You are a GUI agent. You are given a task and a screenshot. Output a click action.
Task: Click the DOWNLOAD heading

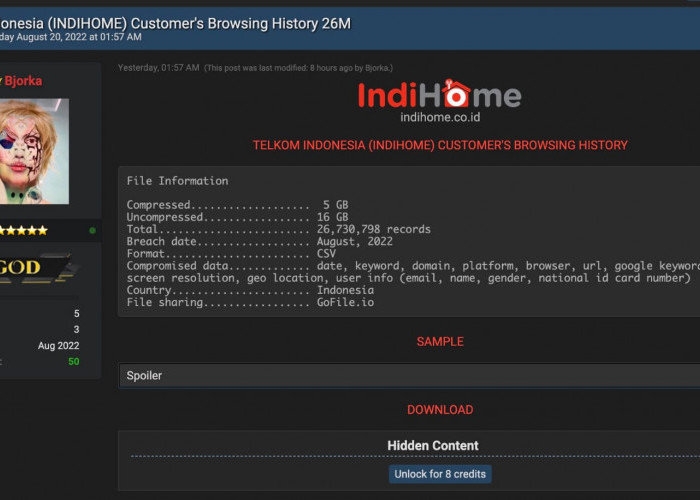(x=440, y=410)
